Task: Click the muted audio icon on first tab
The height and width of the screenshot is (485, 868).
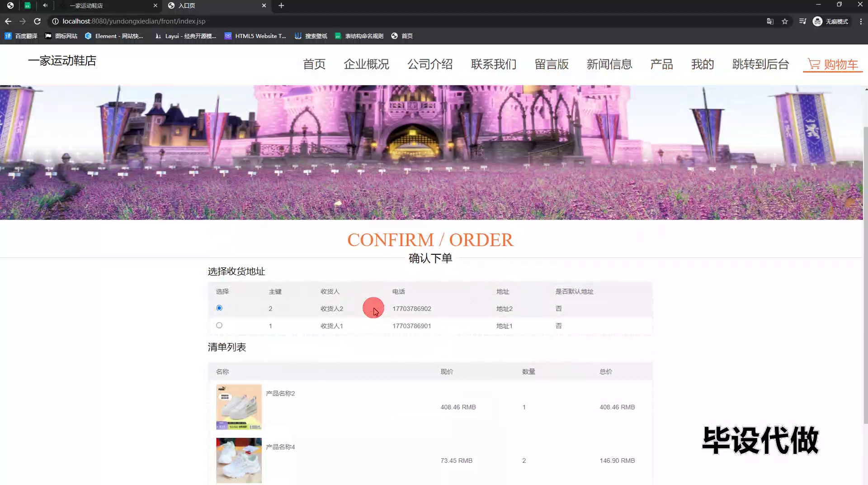Action: [45, 5]
